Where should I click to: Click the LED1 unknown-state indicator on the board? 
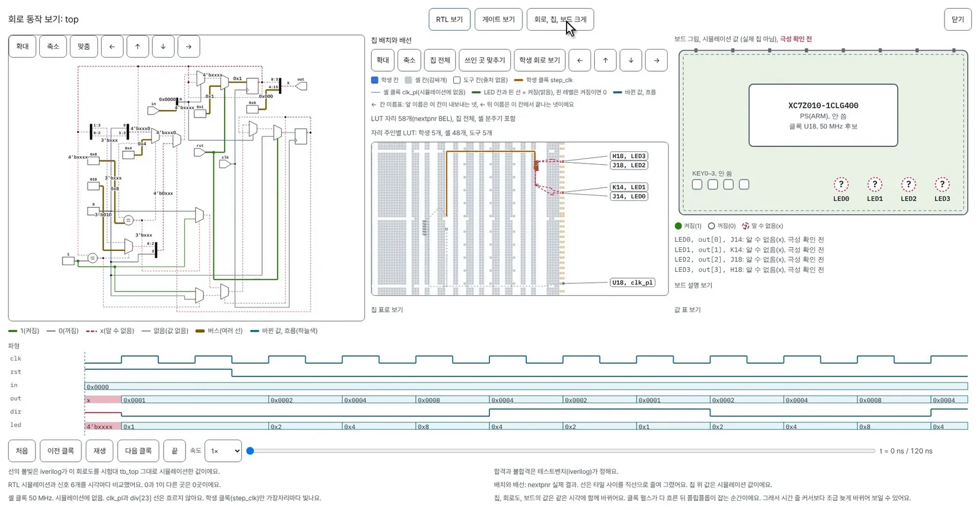point(875,184)
